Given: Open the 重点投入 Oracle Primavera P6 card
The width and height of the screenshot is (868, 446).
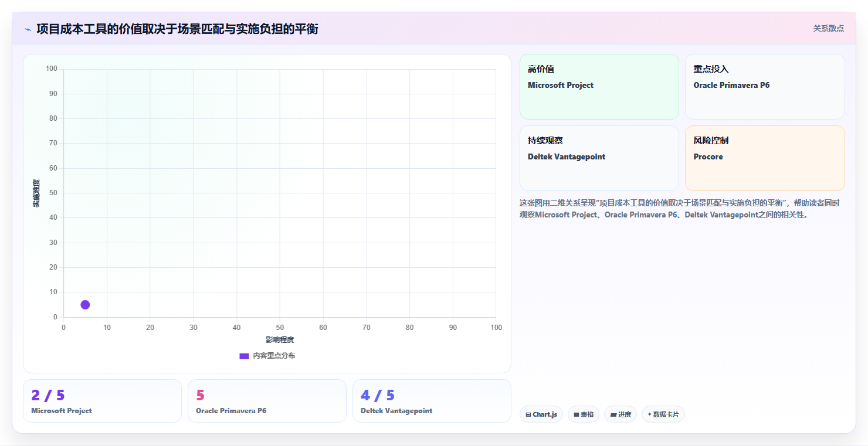Looking at the screenshot, I should pyautogui.click(x=765, y=87).
